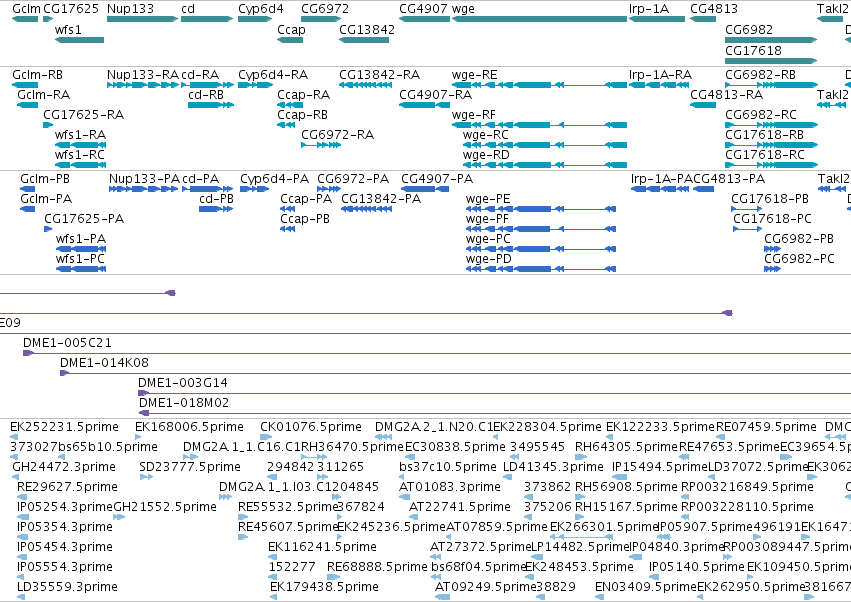This screenshot has width=851, height=602.
Task: Select the CG17618 gene label
Action: click(753, 50)
